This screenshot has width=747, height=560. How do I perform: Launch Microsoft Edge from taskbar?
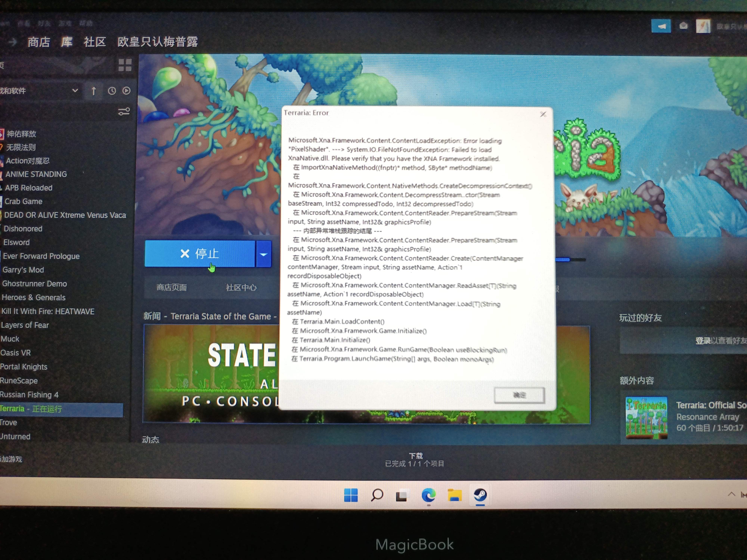(428, 496)
